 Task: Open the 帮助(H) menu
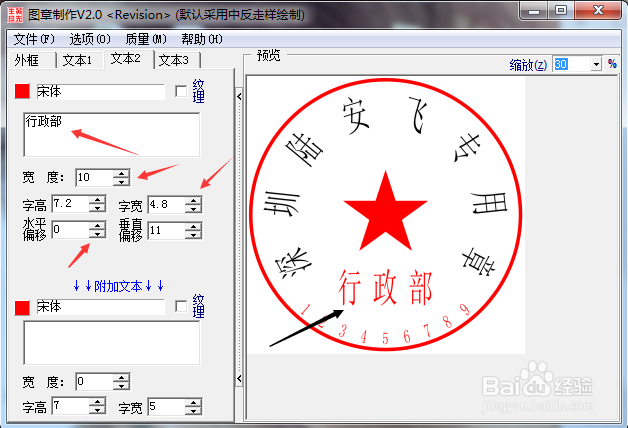pyautogui.click(x=202, y=39)
